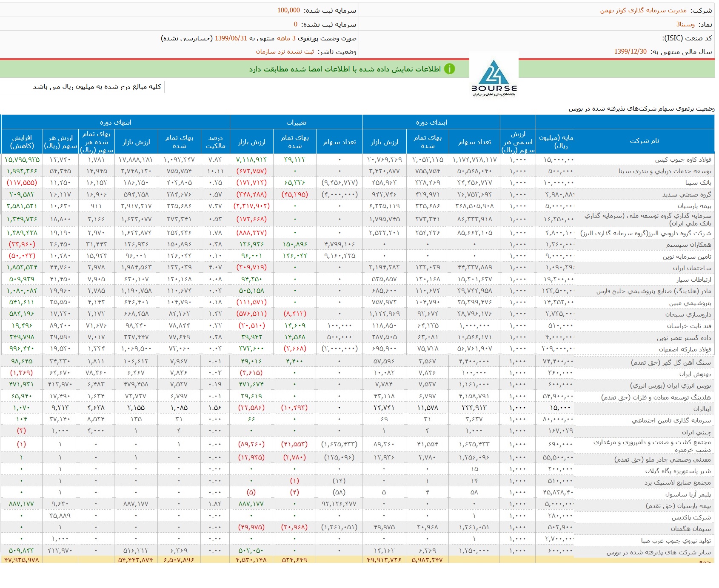The width and height of the screenshot is (719, 588).
Task: Click the negative change '(۲,۳۱۷,۹۰۲)' in بیمه پارسیان row
Action: 251,206
